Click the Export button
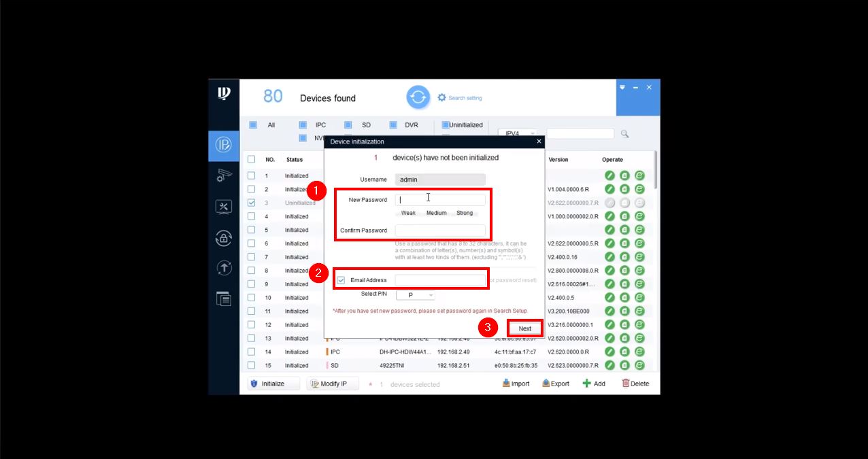 (556, 384)
